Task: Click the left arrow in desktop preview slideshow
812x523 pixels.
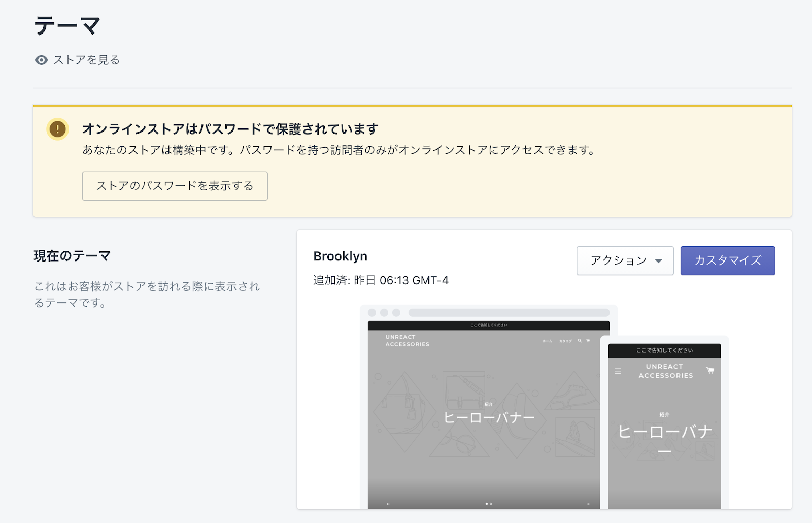Action: pos(388,504)
